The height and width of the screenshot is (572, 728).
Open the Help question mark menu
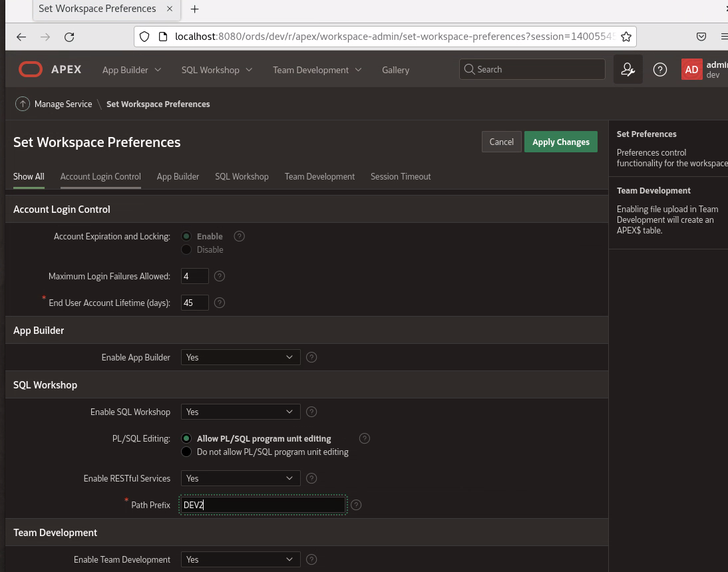pos(659,69)
